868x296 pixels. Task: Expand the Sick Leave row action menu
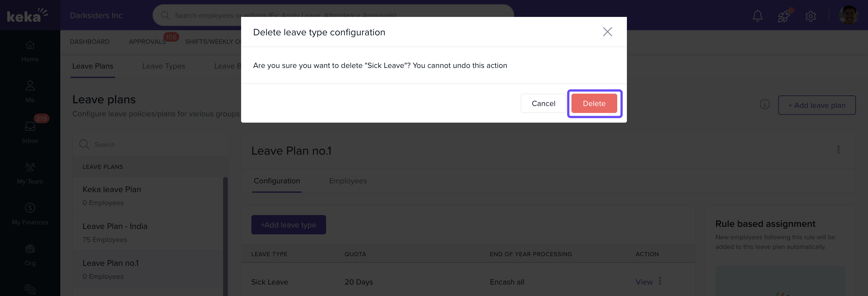[660, 281]
